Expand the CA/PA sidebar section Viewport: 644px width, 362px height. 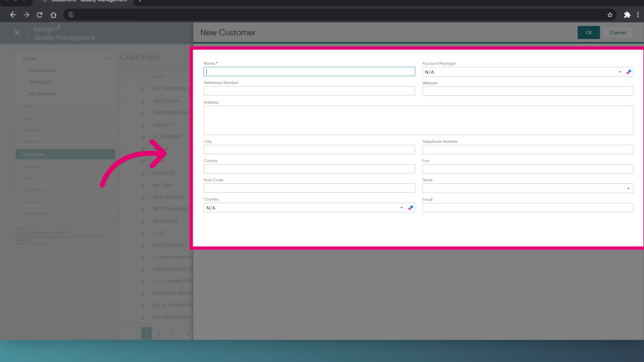click(65, 107)
